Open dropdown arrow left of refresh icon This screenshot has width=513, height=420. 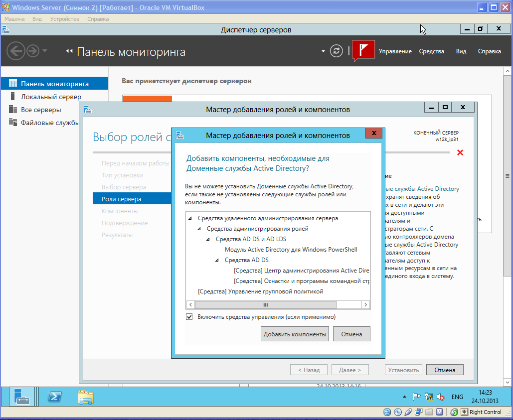point(323,51)
